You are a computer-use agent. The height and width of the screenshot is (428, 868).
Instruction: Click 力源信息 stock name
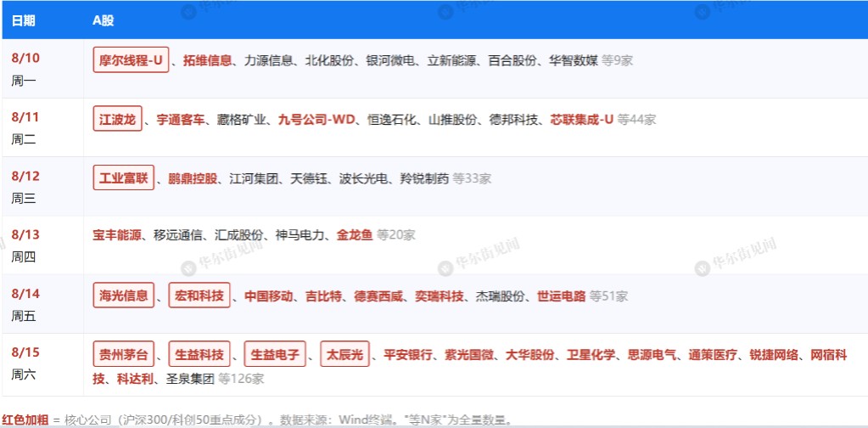(268, 60)
